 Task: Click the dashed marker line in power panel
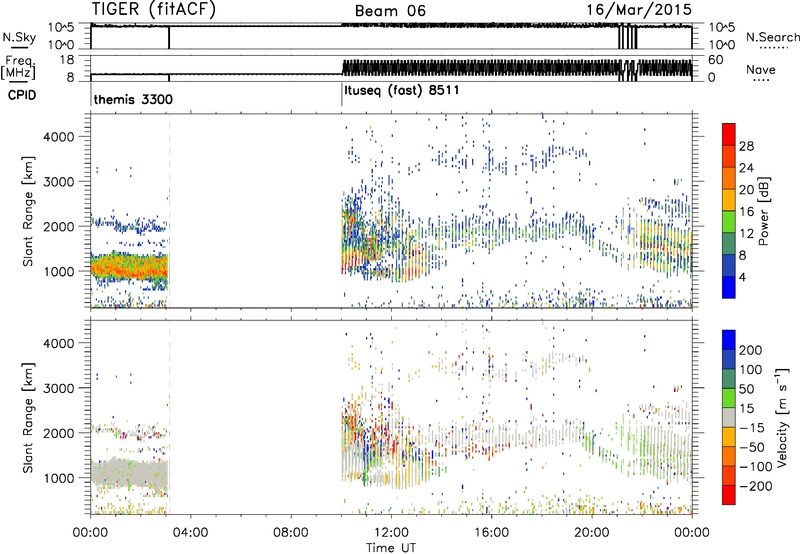tap(169, 211)
